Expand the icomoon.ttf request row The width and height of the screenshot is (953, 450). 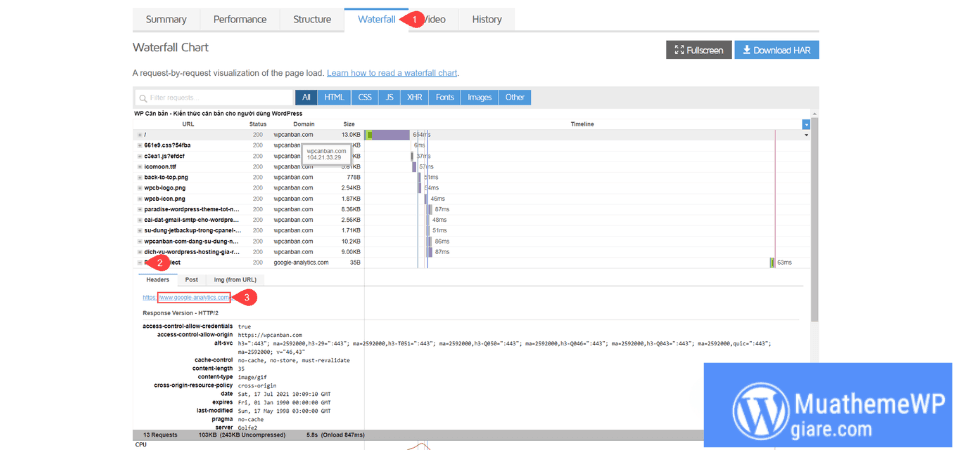140,166
